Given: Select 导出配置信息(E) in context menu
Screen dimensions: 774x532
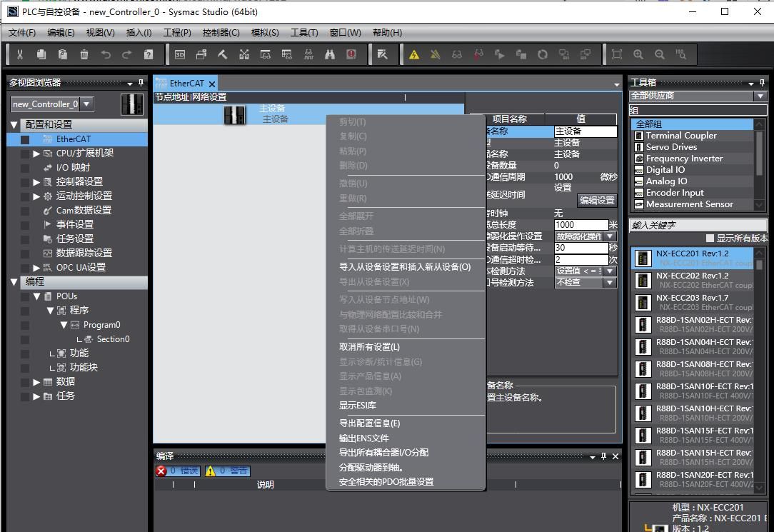Looking at the screenshot, I should (x=369, y=423).
